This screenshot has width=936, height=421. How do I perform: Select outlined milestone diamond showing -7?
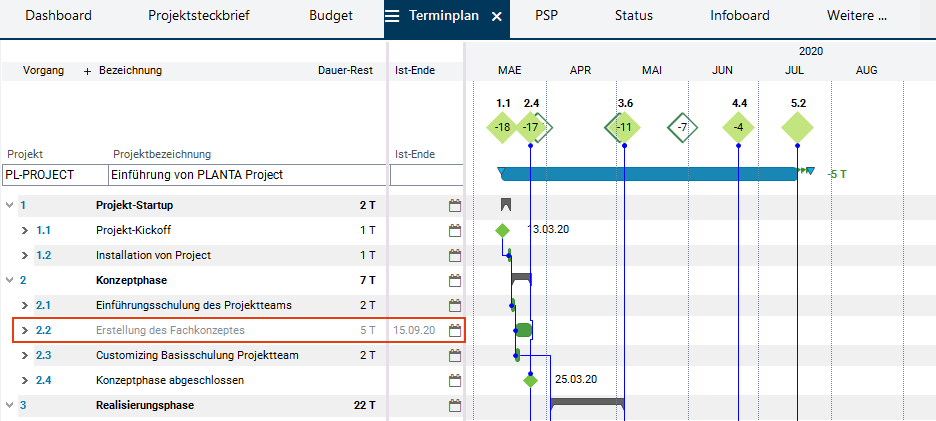pyautogui.click(x=682, y=127)
